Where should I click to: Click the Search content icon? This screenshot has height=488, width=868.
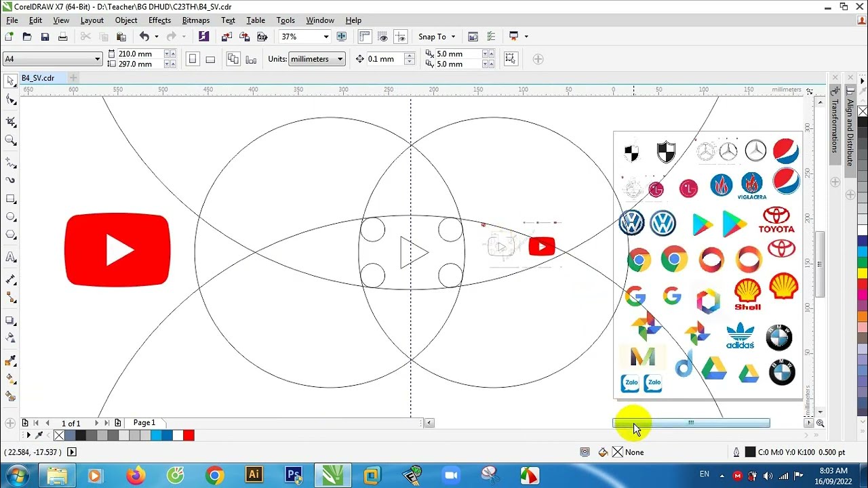pos(203,37)
